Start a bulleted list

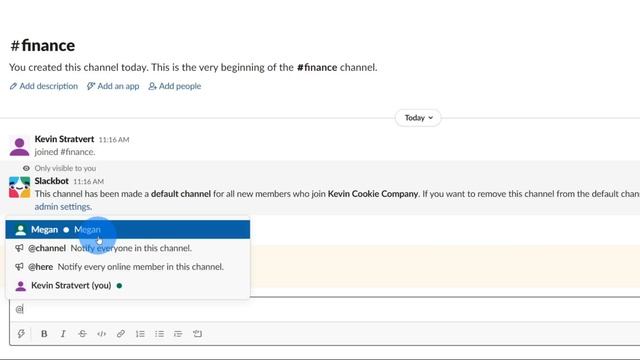click(x=159, y=334)
